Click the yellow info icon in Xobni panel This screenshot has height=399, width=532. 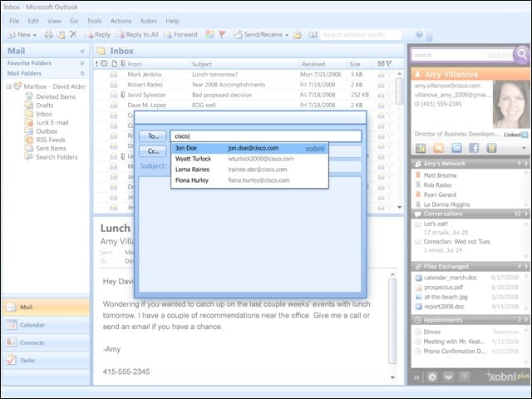tap(491, 148)
